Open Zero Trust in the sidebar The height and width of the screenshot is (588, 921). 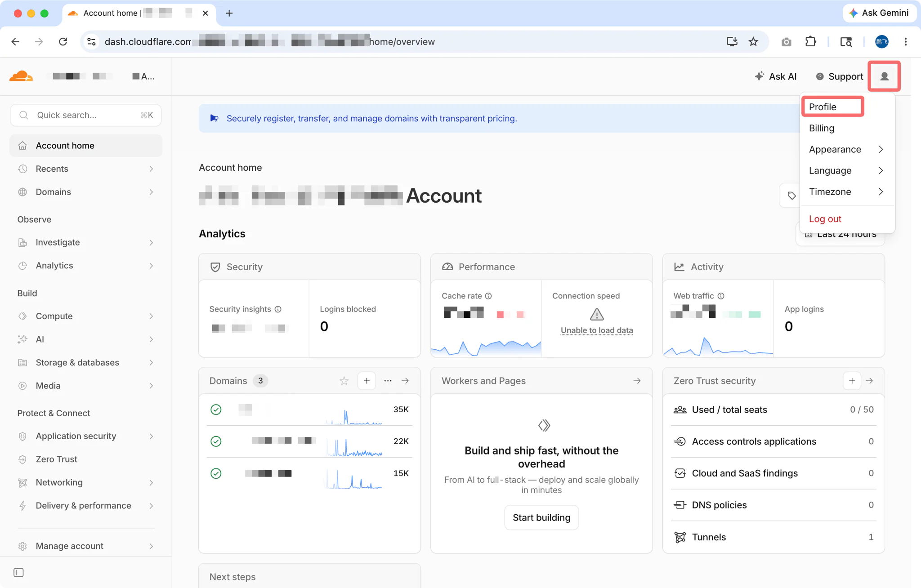(86, 459)
